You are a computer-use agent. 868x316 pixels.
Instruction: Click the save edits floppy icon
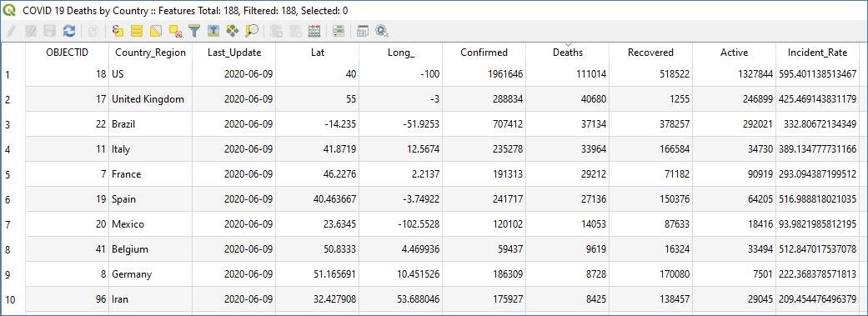49,31
